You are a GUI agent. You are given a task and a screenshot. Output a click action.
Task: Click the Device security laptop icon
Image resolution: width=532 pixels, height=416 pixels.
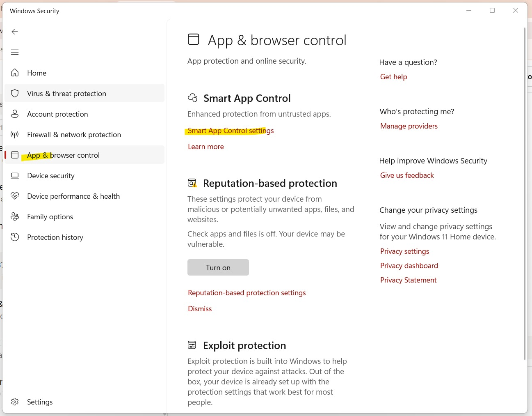(15, 175)
